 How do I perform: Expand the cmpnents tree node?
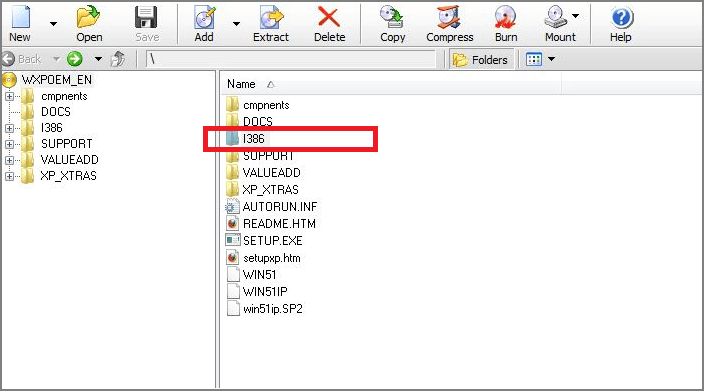(9, 96)
